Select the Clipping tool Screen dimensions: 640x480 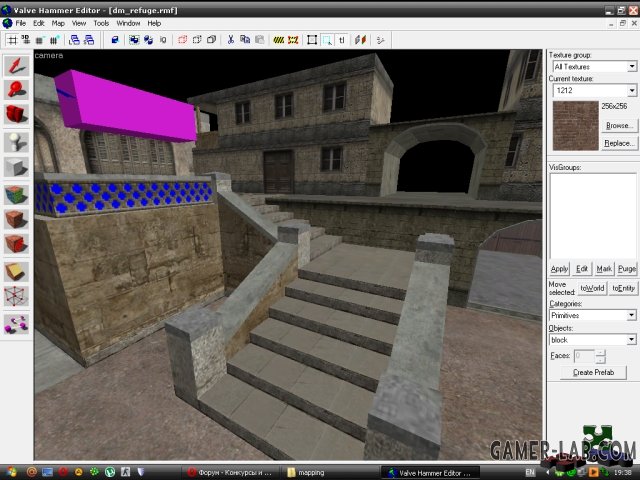16,271
